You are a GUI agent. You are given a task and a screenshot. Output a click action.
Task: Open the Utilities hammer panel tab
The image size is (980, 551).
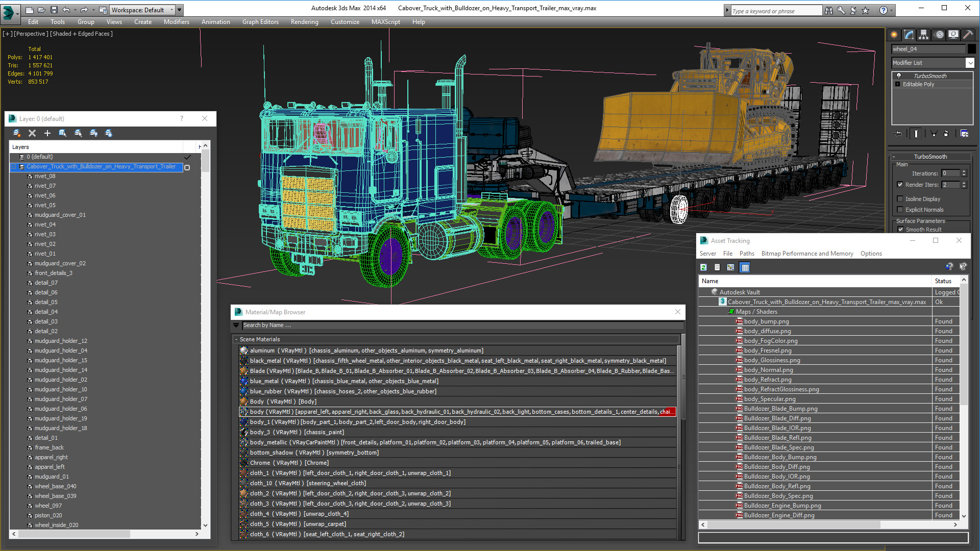[968, 35]
